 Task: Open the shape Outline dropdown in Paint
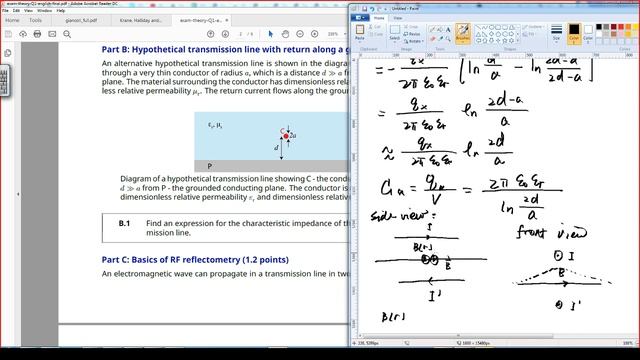pos(533,27)
